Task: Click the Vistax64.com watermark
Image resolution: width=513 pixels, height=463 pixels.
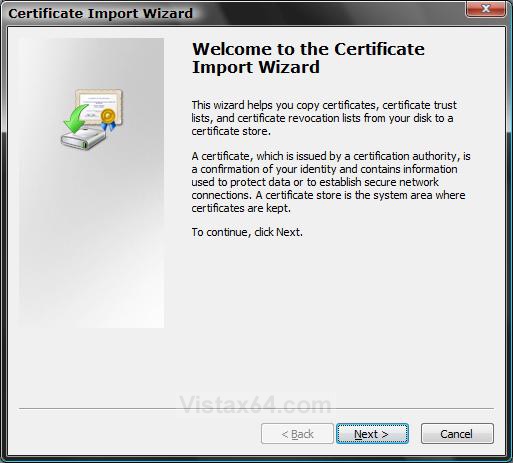Action: (255, 405)
